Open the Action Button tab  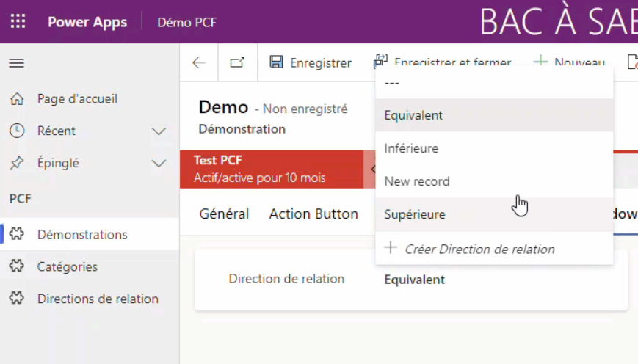(313, 214)
